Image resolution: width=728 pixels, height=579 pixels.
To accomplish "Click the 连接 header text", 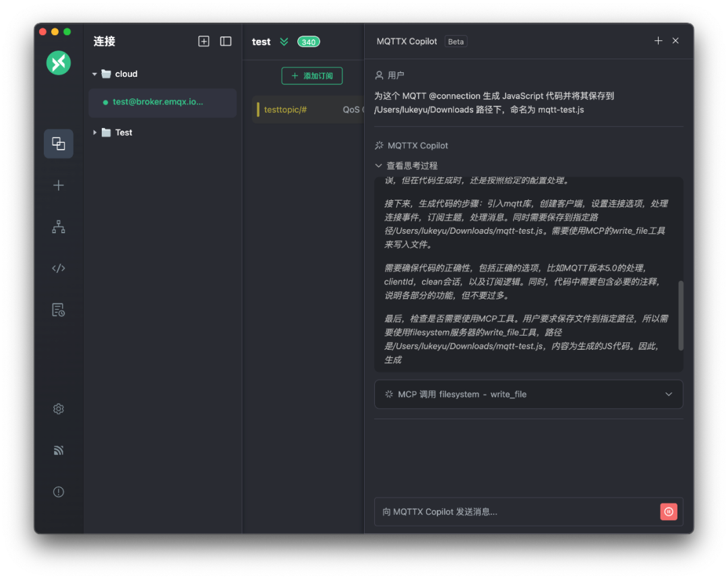I will (104, 41).
